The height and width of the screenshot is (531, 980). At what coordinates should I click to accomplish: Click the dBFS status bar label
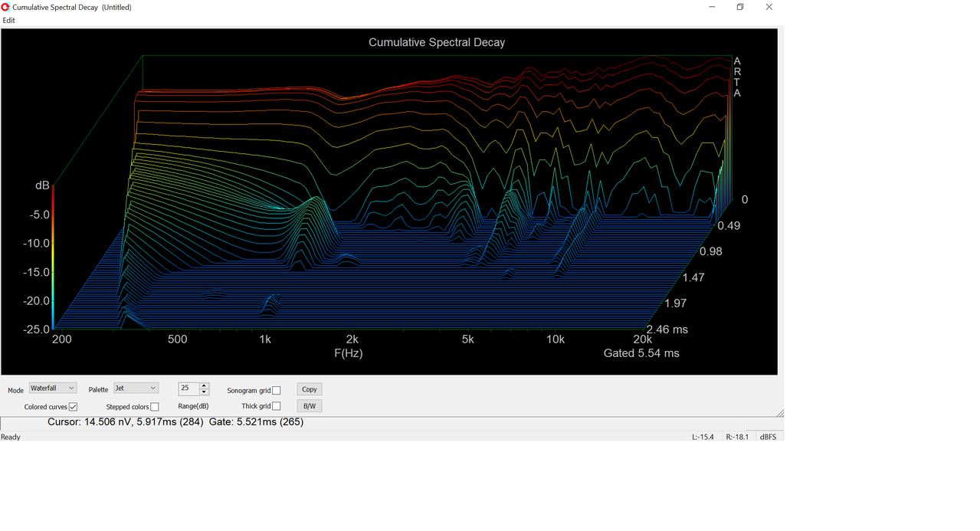click(x=768, y=437)
